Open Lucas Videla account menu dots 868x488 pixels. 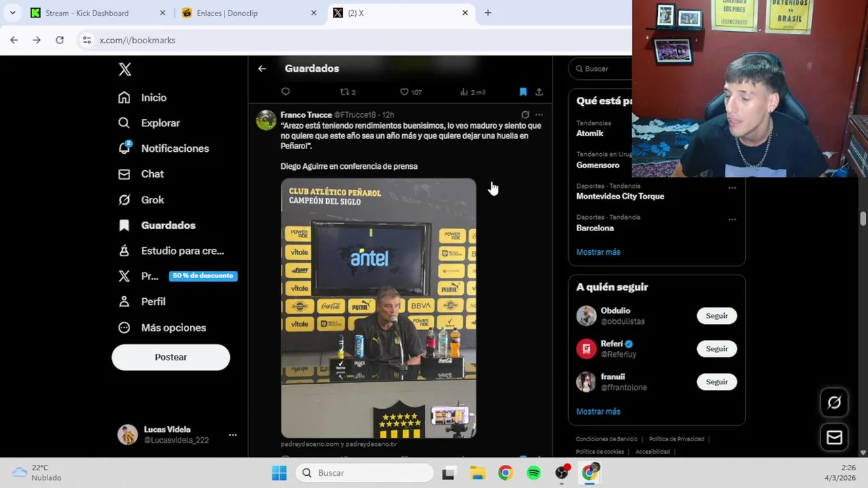click(x=233, y=434)
